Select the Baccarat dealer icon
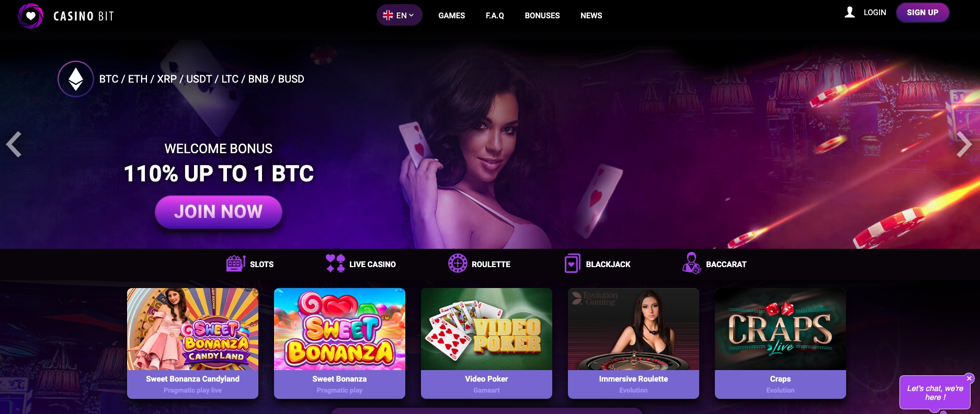 click(691, 263)
